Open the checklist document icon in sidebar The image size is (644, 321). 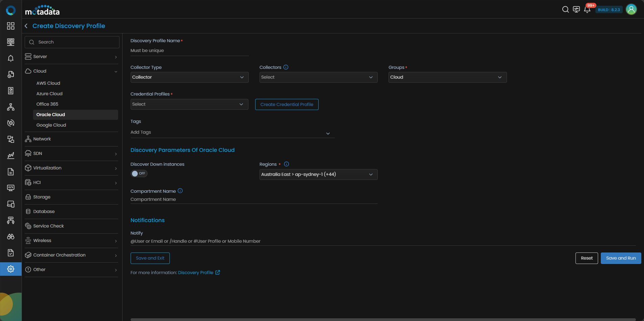coord(11,252)
